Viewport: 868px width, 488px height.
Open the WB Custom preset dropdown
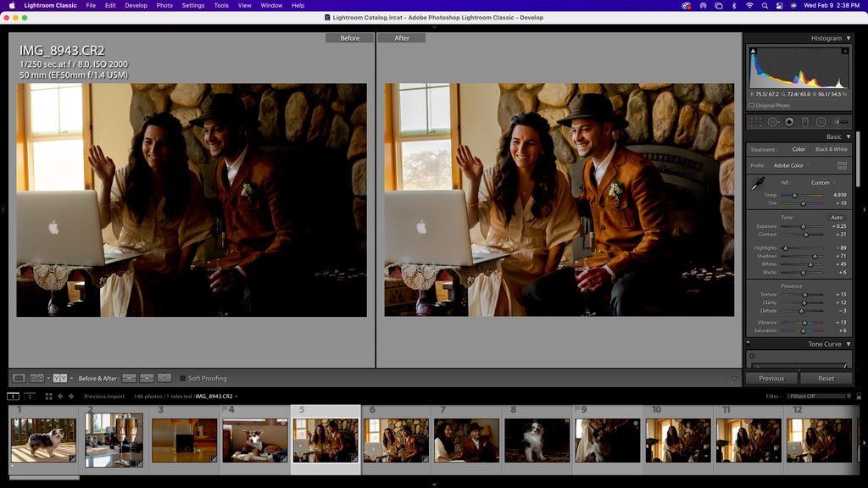pyautogui.click(x=823, y=183)
